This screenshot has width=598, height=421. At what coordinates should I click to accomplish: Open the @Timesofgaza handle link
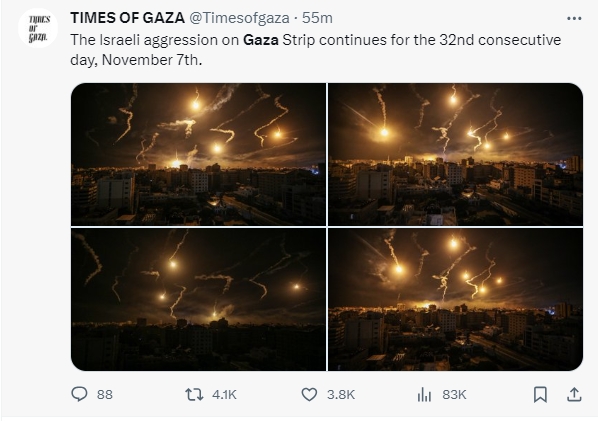click(x=239, y=18)
